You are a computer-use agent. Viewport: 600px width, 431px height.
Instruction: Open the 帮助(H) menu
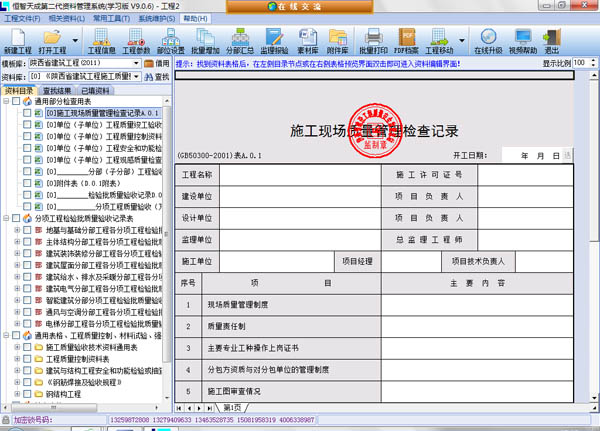point(195,18)
